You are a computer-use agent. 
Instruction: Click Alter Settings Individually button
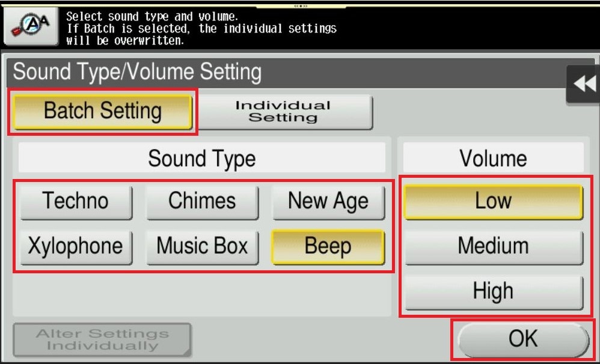[x=102, y=340]
